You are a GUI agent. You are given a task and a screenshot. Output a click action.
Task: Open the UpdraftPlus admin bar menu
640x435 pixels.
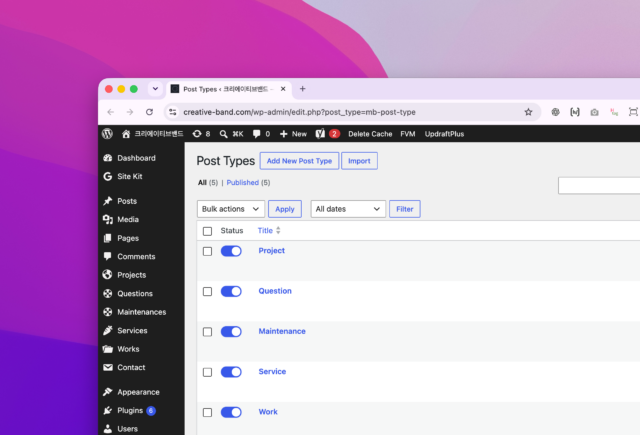(x=444, y=134)
